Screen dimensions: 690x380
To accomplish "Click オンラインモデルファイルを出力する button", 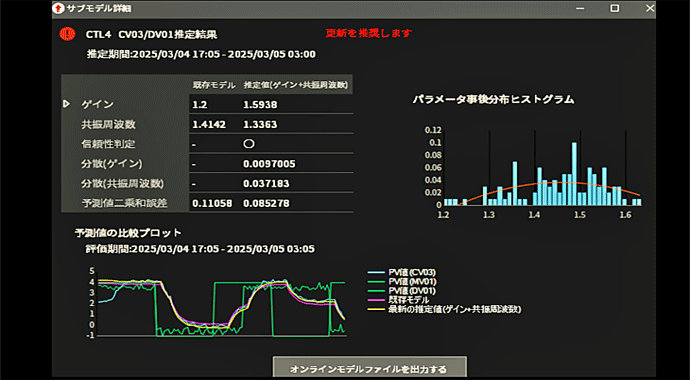I will [369, 369].
